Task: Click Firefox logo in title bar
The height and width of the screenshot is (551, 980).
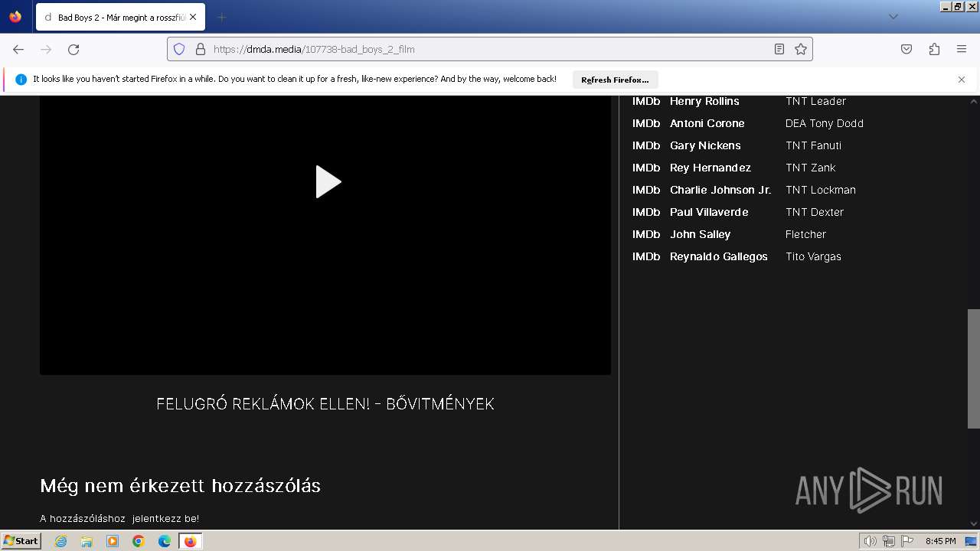Action: 15,17
